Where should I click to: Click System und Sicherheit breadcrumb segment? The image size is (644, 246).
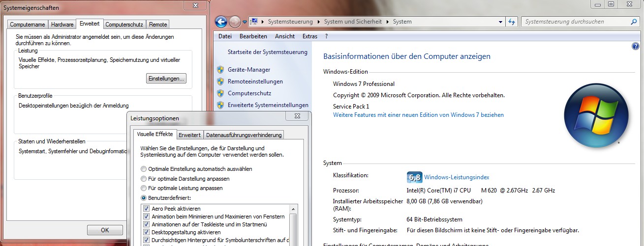[x=353, y=22]
